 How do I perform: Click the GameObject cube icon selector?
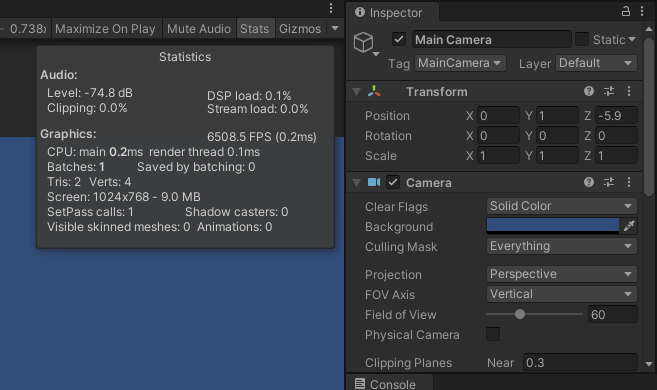pos(363,42)
